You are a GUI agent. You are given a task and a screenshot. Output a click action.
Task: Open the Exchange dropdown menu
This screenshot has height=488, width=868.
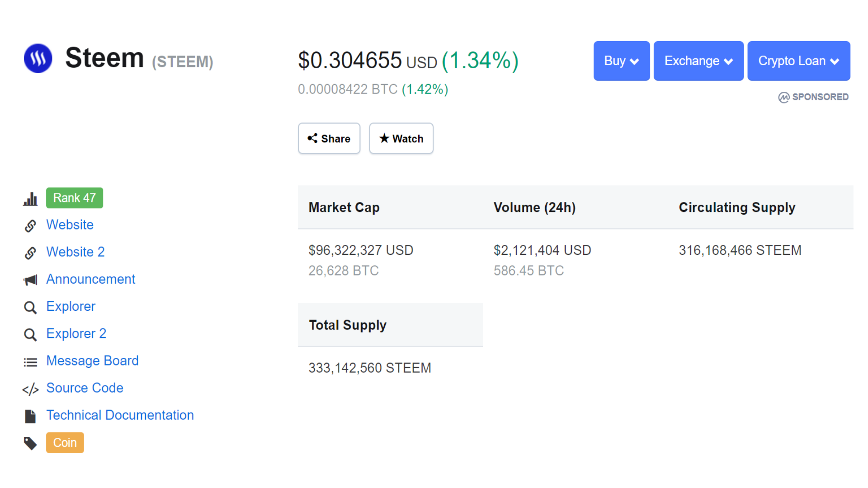(x=698, y=61)
